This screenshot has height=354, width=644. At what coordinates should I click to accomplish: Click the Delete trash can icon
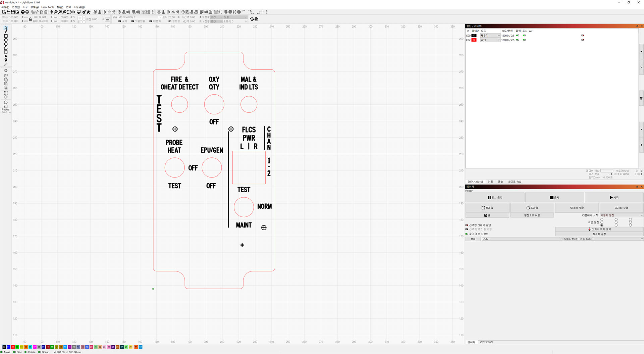(x=46, y=12)
